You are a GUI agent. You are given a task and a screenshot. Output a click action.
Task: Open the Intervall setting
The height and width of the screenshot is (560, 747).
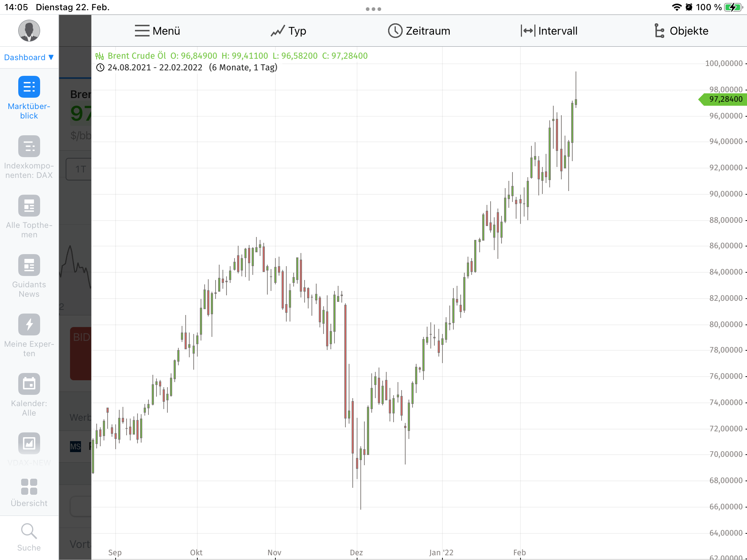click(x=549, y=31)
